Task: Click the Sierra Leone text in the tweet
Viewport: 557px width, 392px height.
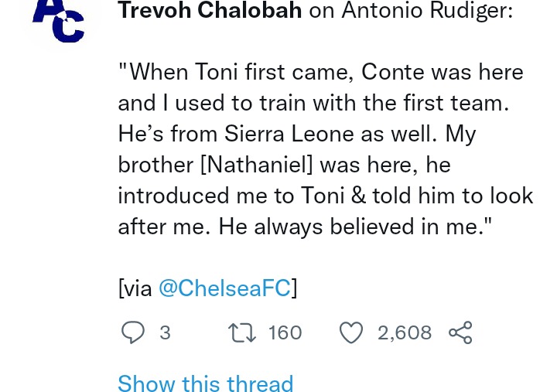Action: pos(289,134)
